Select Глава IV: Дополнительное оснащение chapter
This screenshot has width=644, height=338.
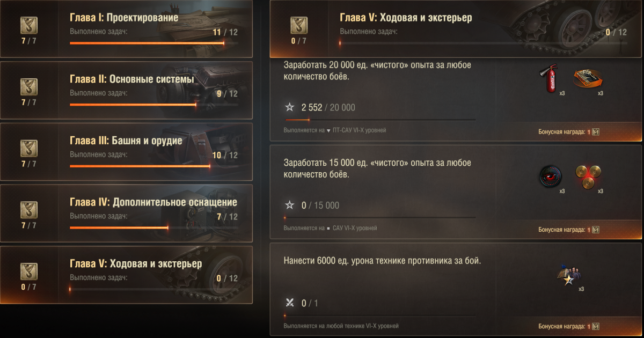pos(126,214)
